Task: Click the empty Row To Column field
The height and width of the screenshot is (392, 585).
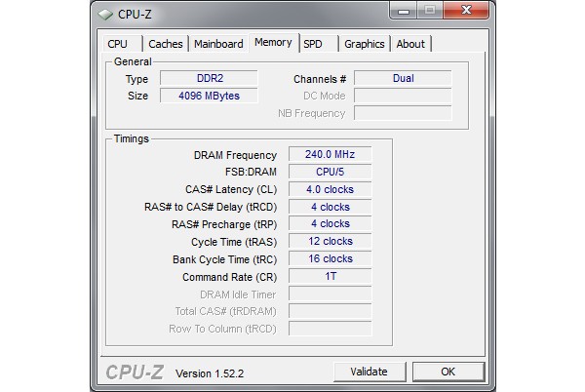Action: tap(331, 329)
